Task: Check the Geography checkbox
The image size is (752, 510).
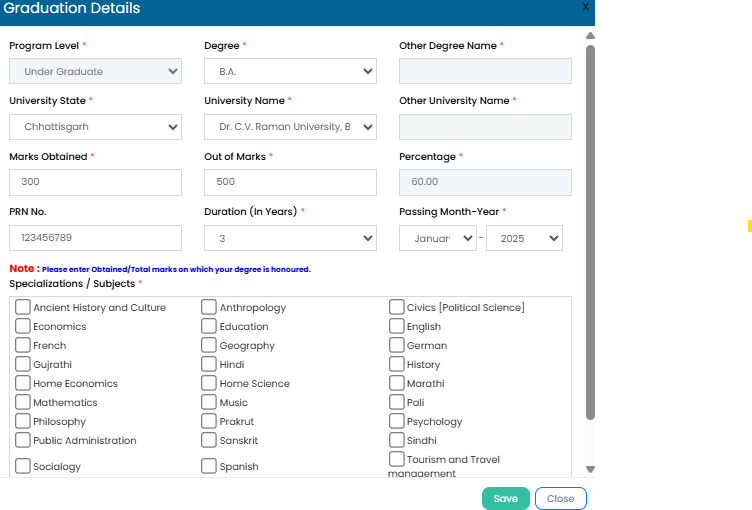Action: coord(209,345)
